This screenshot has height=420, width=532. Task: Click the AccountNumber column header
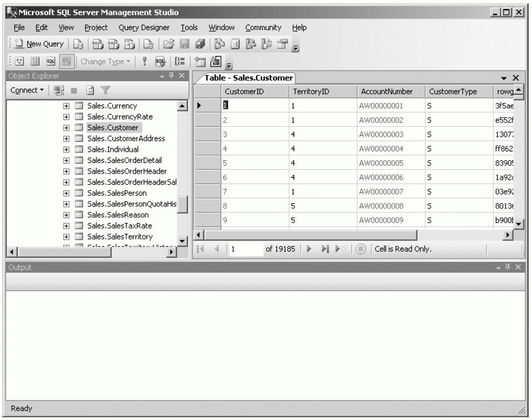pyautogui.click(x=391, y=92)
